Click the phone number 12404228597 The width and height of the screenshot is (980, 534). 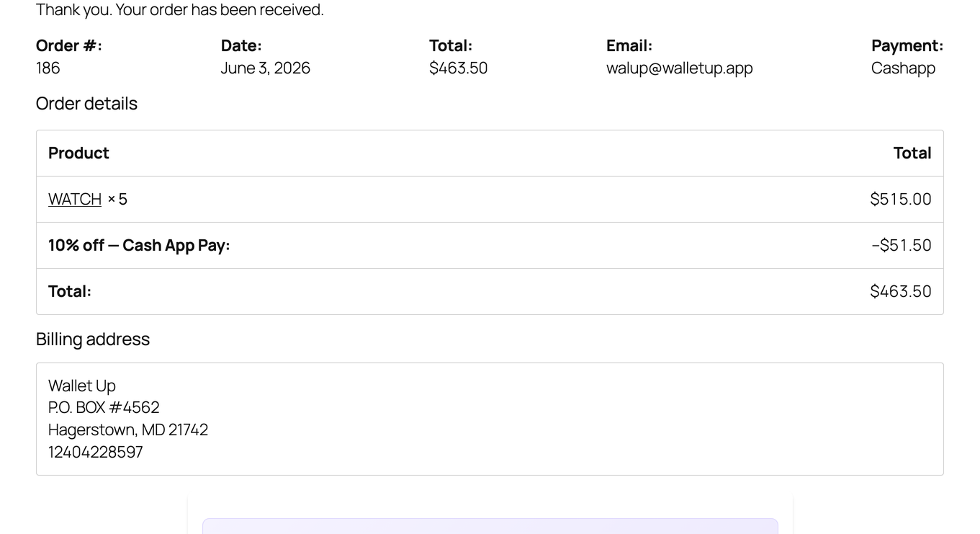[96, 452]
